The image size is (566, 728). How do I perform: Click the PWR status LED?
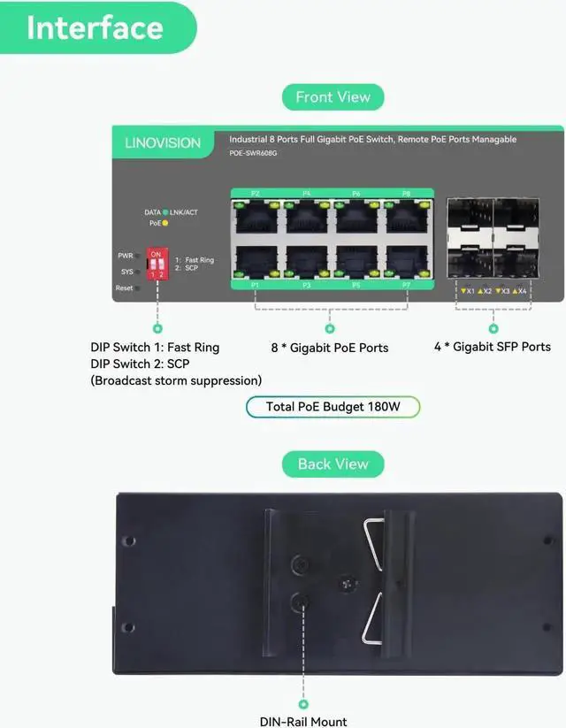[x=138, y=256]
